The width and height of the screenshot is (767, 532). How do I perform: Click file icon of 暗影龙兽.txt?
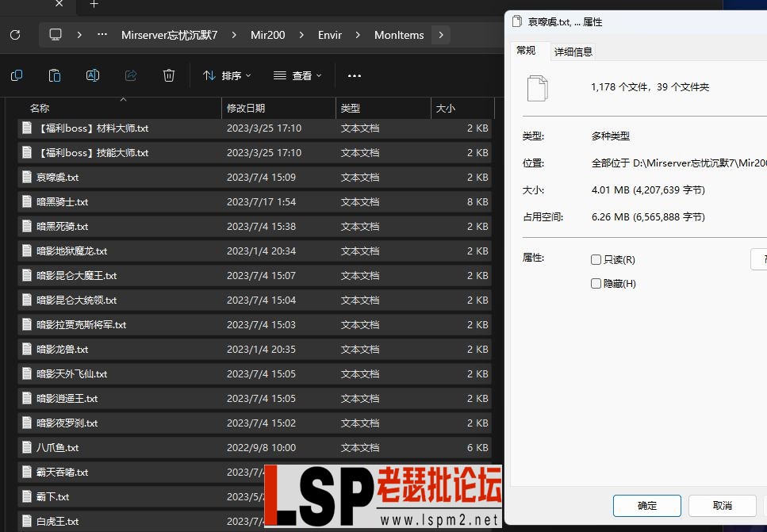click(27, 349)
